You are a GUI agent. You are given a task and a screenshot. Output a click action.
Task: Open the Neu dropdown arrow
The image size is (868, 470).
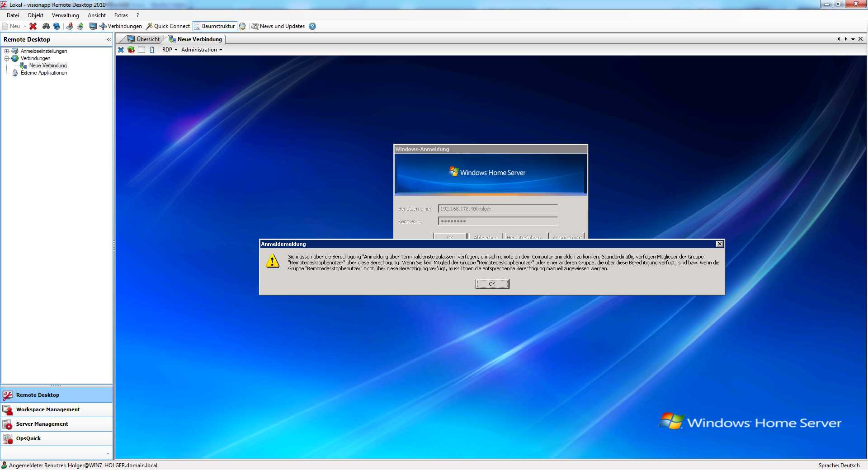click(25, 26)
